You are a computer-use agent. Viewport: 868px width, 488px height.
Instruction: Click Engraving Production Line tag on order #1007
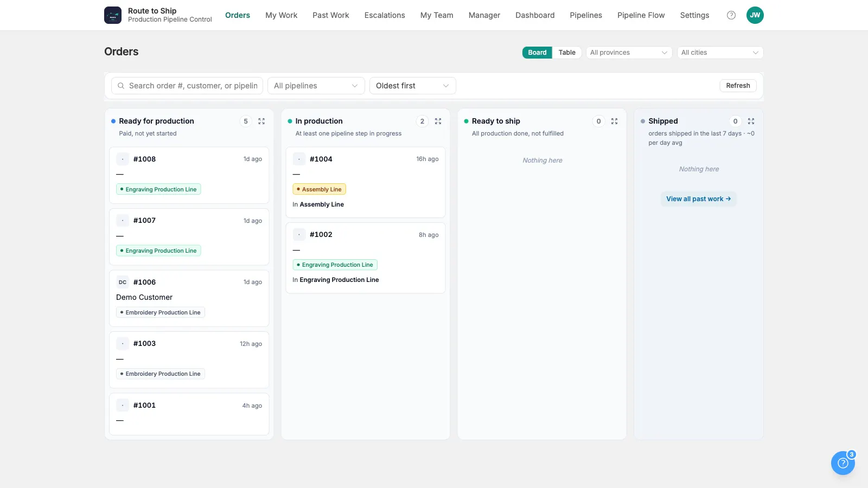pos(158,251)
